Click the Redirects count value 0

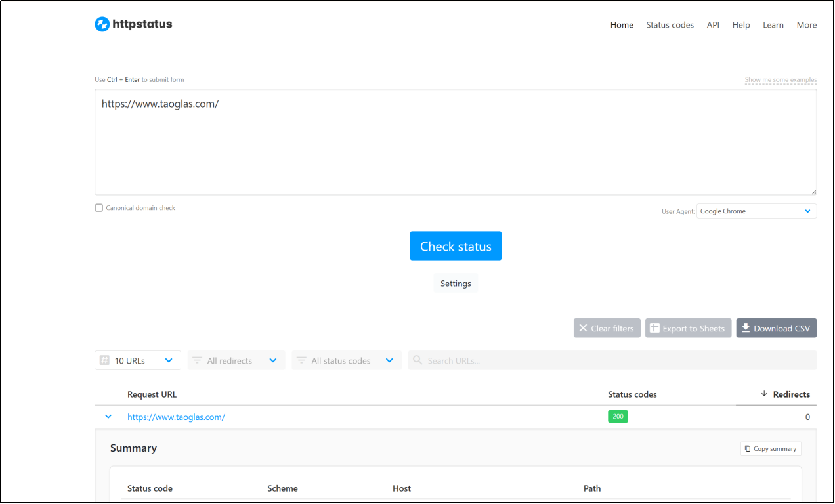coord(807,417)
